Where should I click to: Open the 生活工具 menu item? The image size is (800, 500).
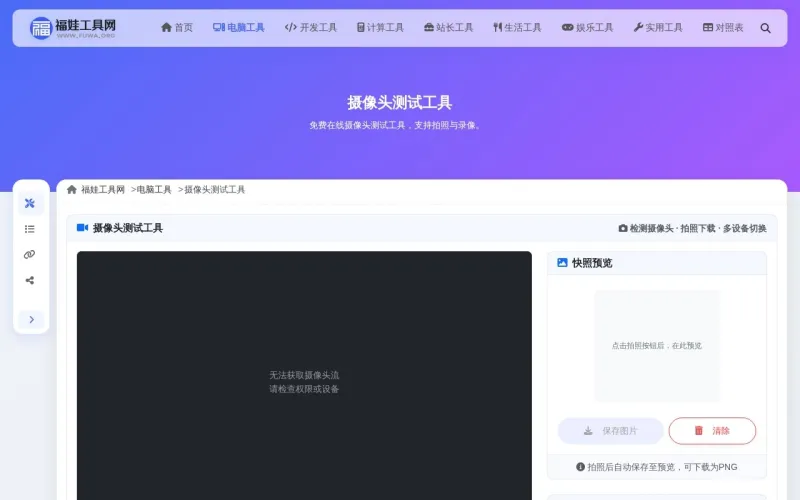517,28
